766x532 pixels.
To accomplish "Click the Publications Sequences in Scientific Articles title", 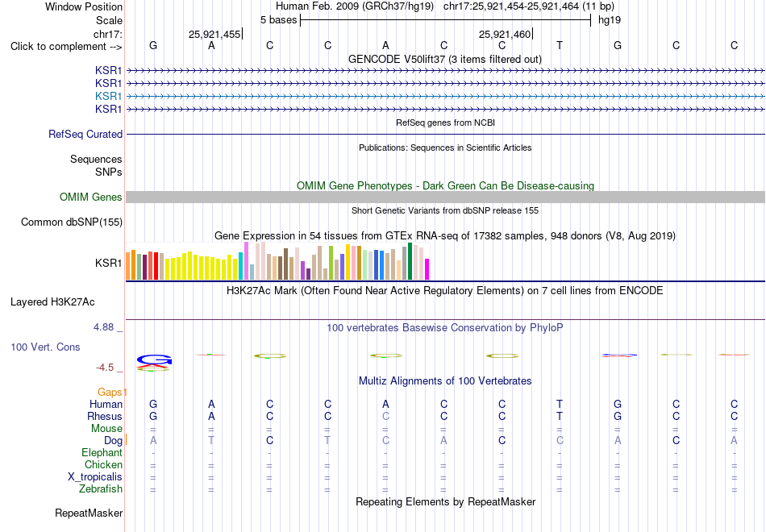I will pyautogui.click(x=445, y=148).
